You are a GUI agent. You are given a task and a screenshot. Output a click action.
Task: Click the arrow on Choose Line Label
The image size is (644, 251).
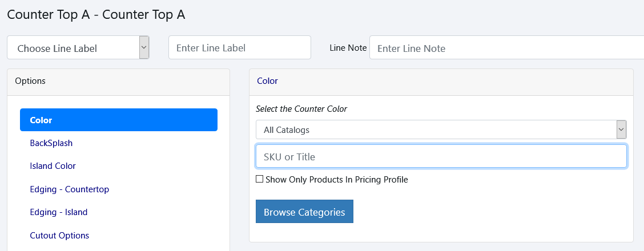[144, 47]
